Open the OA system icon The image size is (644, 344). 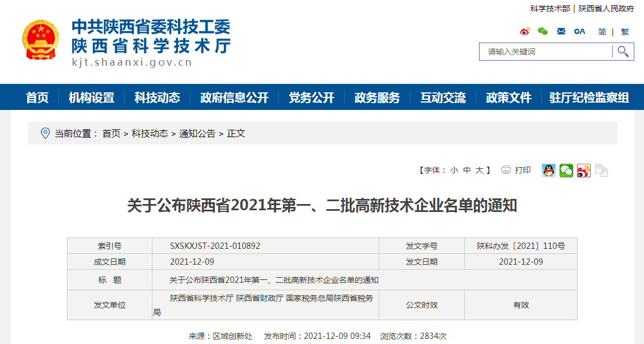[x=579, y=32]
